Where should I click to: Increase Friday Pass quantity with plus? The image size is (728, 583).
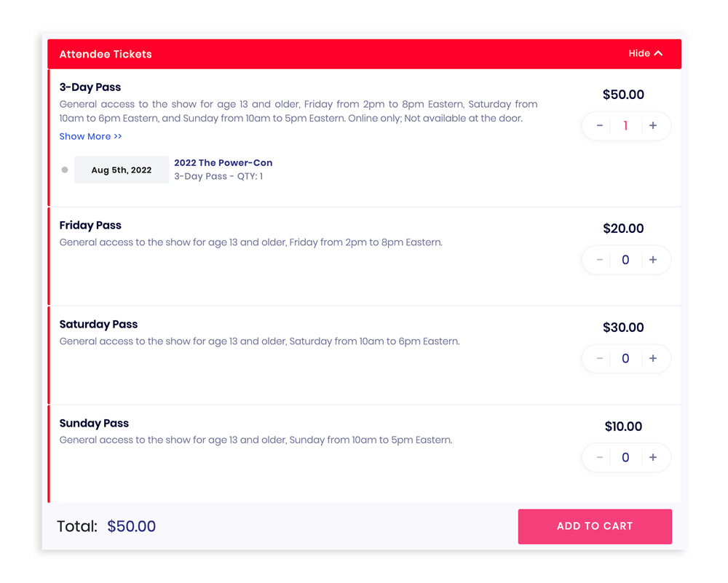[653, 259]
